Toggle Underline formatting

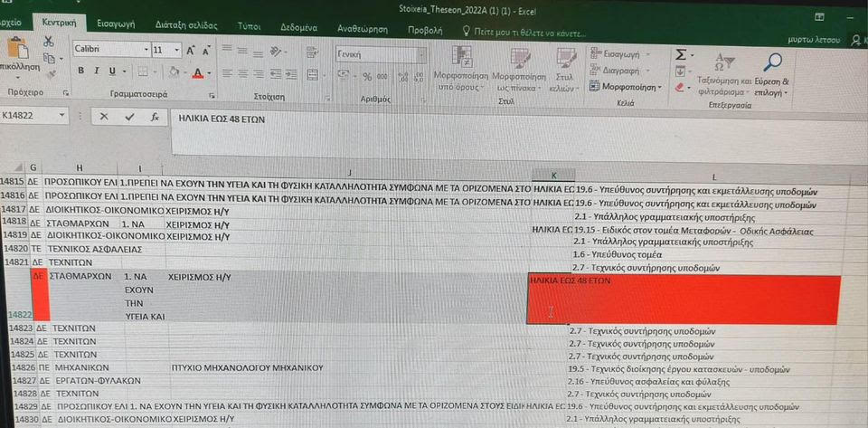tap(112, 71)
